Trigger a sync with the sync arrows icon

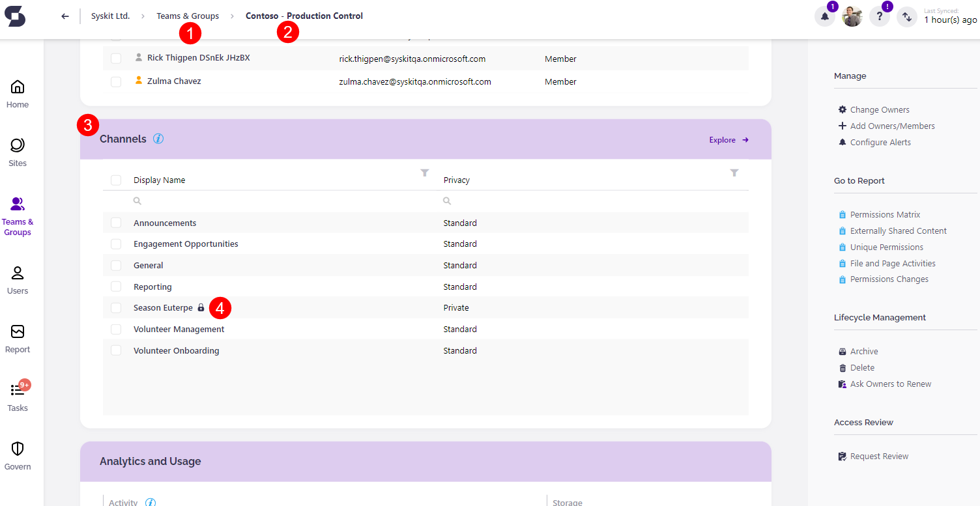pos(906,17)
